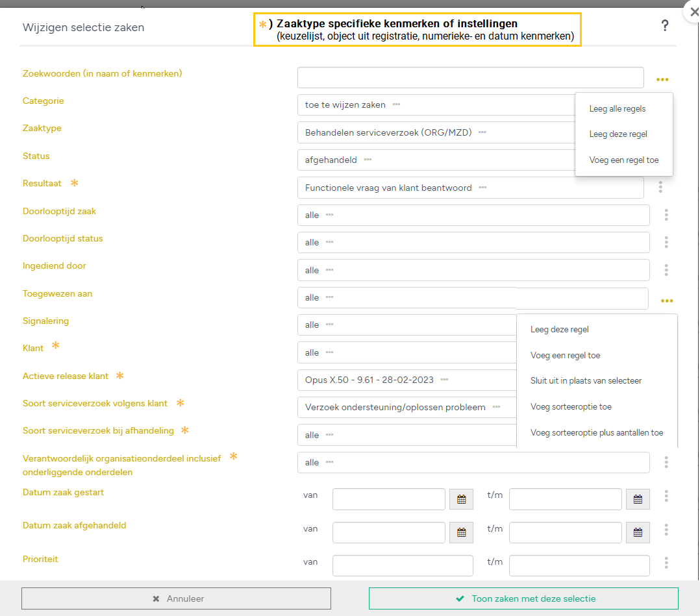The image size is (700, 616).
Task: Open the Ingediend door selection field
Action: point(473,270)
